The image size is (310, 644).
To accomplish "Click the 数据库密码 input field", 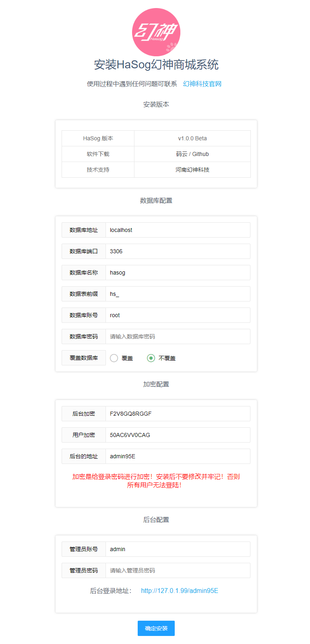I will (x=178, y=336).
